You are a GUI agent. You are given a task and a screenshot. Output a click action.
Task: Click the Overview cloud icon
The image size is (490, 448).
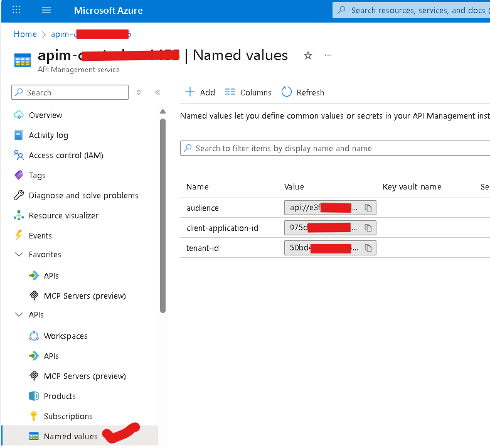coord(19,115)
